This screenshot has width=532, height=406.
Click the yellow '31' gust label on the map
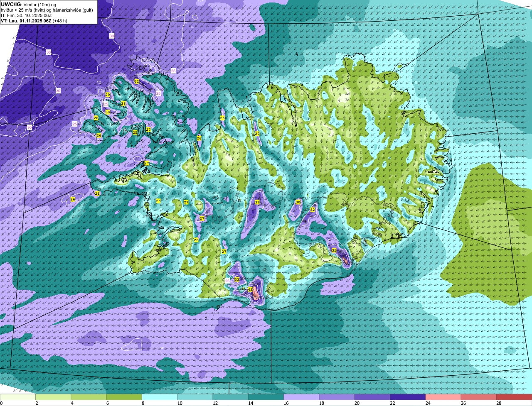pos(257,202)
